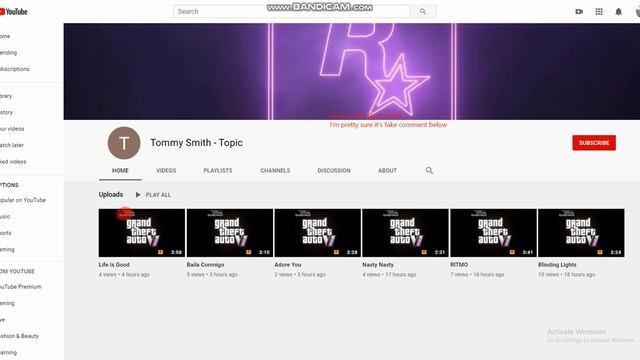640x360 pixels.
Task: Open History in the sidebar
Action: click(x=7, y=112)
